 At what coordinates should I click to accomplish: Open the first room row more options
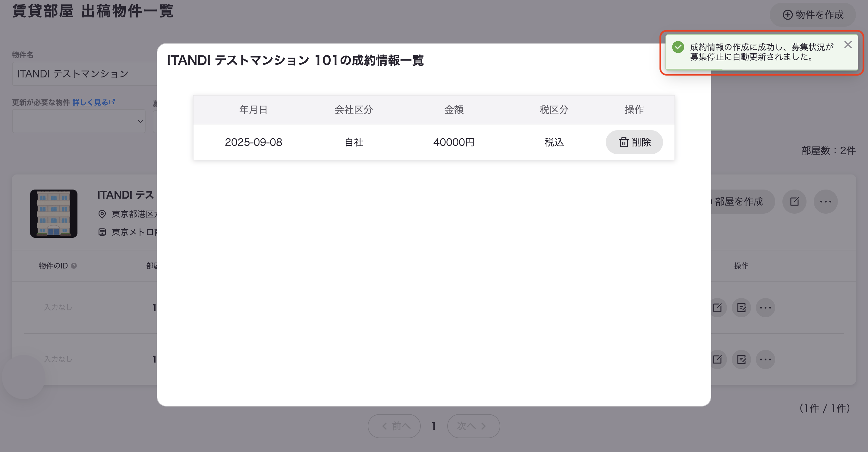point(766,307)
